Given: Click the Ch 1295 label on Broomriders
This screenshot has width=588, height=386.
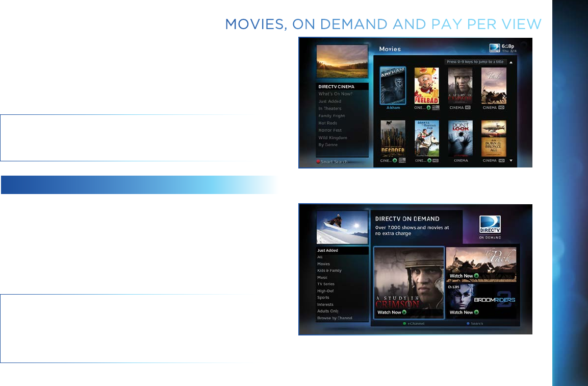Looking at the screenshot, I should (x=454, y=287).
